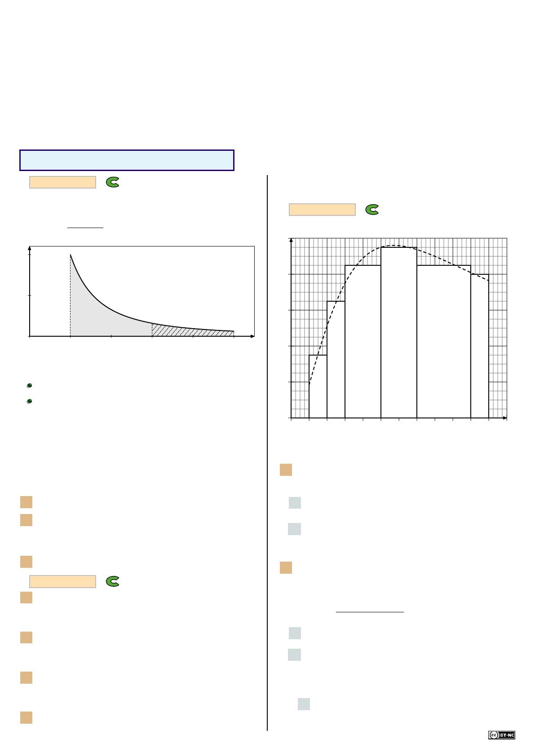
Task: Click the widest histogram bar right of the peak
Action: [444, 342]
